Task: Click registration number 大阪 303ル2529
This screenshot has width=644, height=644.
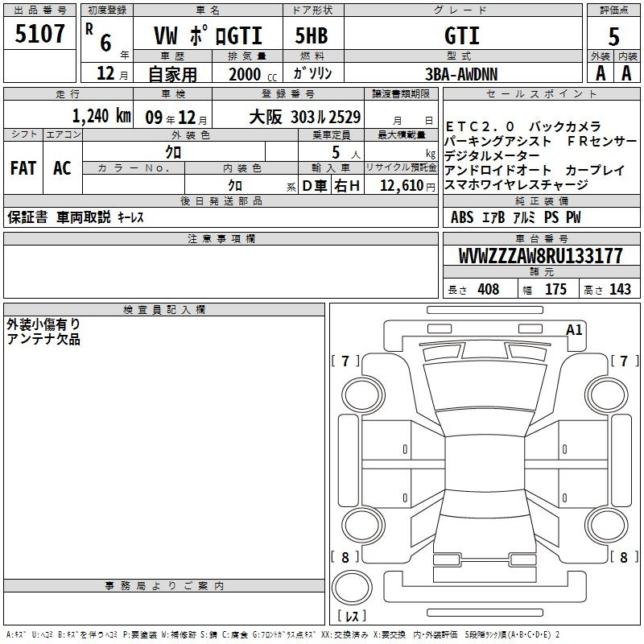Action: 305,118
